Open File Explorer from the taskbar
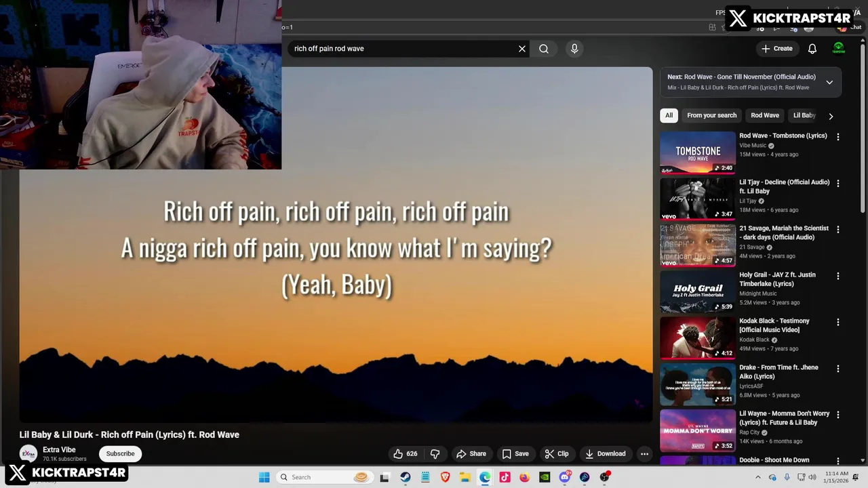The width and height of the screenshot is (868, 488). point(465,477)
